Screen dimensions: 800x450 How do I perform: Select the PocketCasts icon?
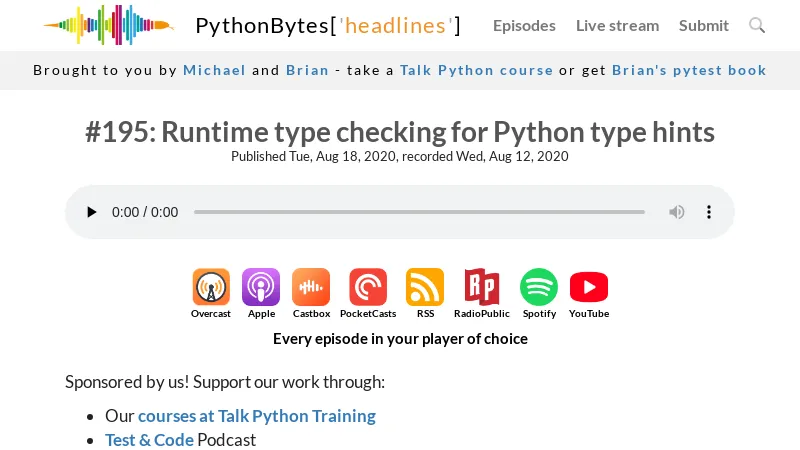[368, 287]
